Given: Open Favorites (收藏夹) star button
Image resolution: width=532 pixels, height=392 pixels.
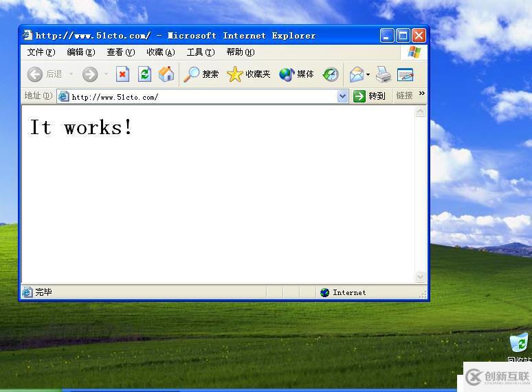Looking at the screenshot, I should [x=248, y=74].
